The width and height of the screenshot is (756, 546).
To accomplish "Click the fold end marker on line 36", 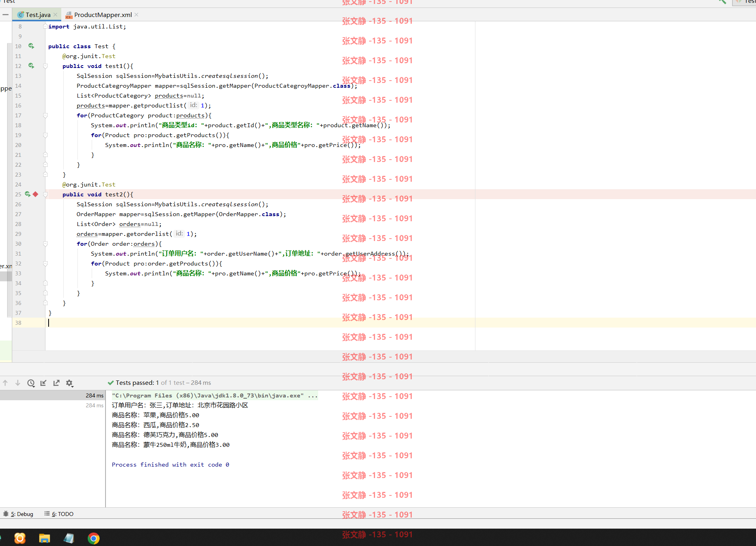I will coord(45,303).
